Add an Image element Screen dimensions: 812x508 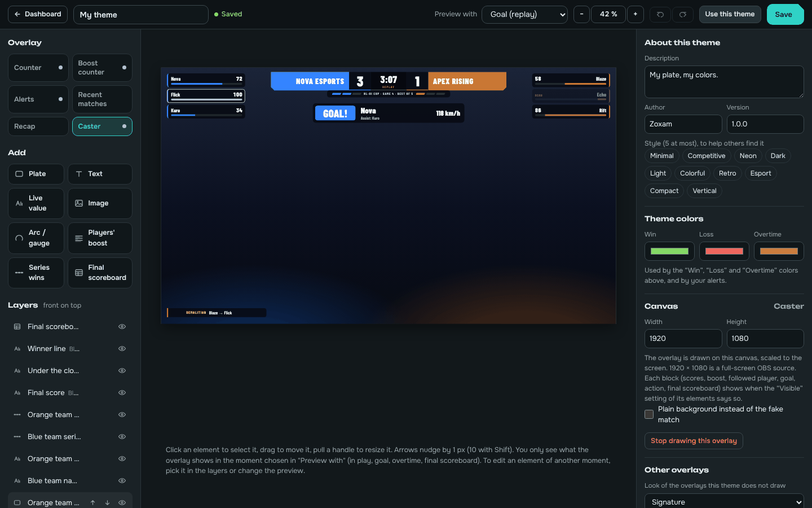(100, 203)
